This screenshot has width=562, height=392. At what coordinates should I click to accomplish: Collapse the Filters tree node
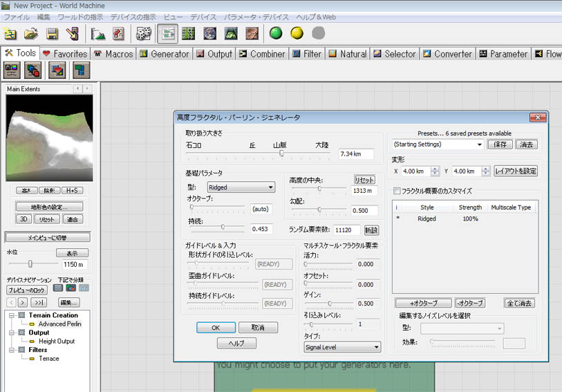tap(13, 350)
